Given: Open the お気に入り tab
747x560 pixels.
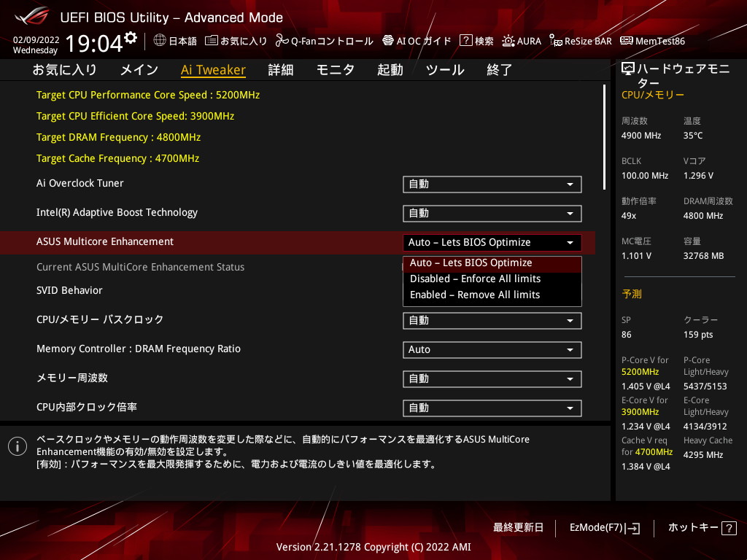Looking at the screenshot, I should [64, 70].
